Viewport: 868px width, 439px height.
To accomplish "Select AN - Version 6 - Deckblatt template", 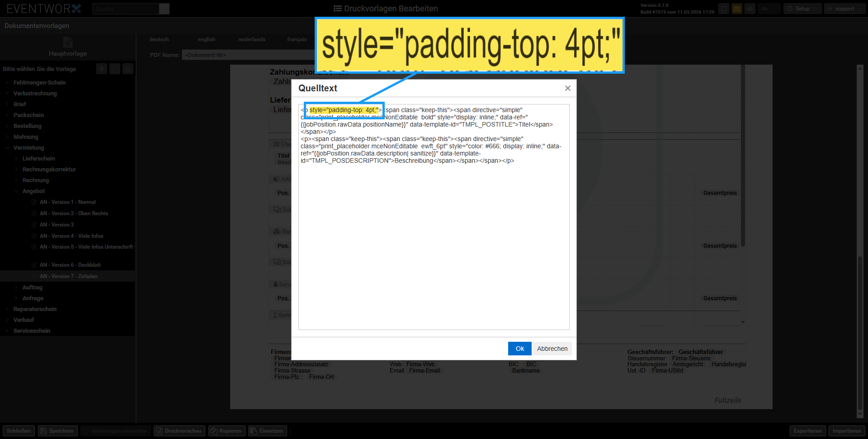I will [70, 265].
